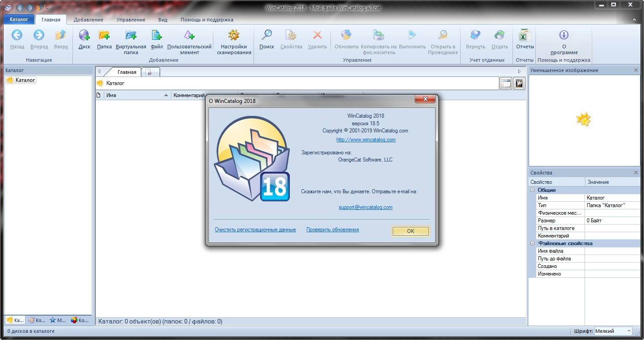This screenshot has height=340, width=644.
Task: Close the Уменьшенное изображение panel
Action: click(x=636, y=70)
